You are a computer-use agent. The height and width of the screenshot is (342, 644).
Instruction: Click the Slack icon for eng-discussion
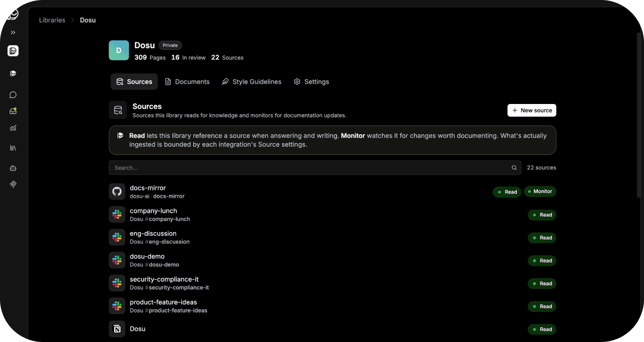coord(117,237)
